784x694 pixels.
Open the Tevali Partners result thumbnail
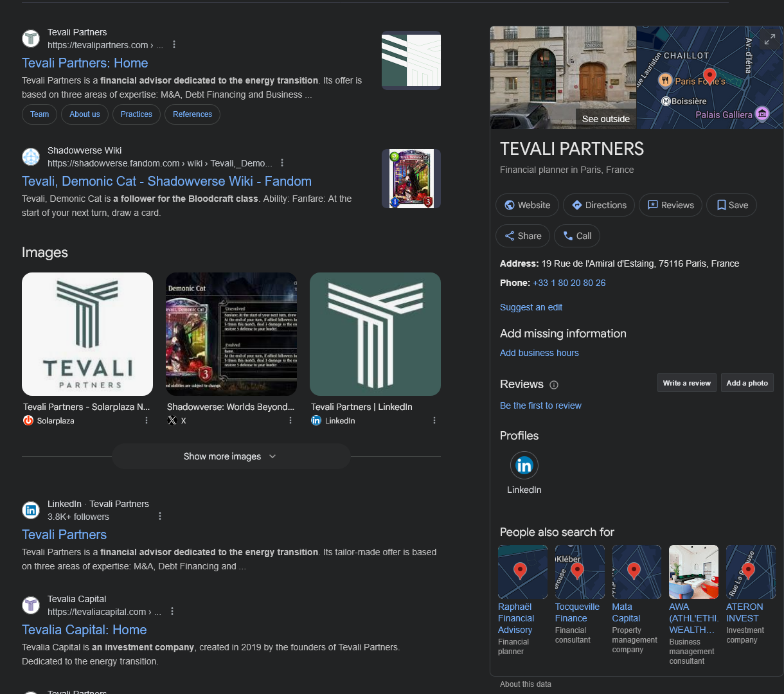(411, 60)
